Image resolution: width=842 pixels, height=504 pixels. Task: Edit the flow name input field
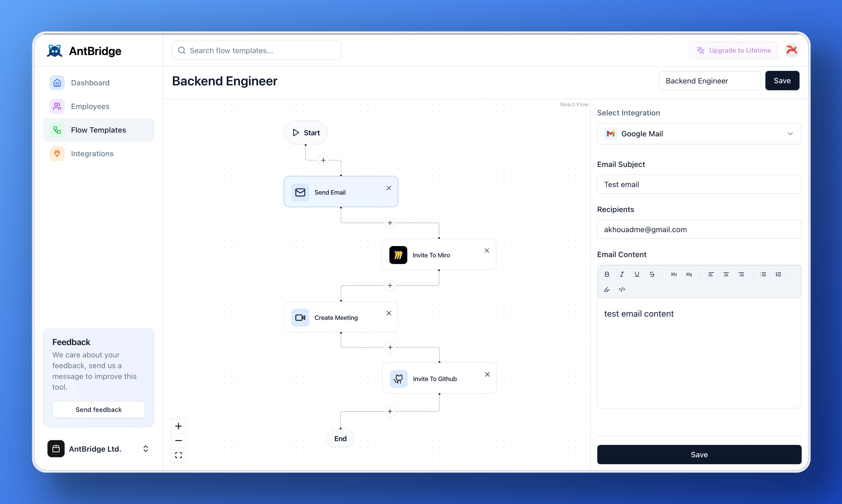coord(709,81)
